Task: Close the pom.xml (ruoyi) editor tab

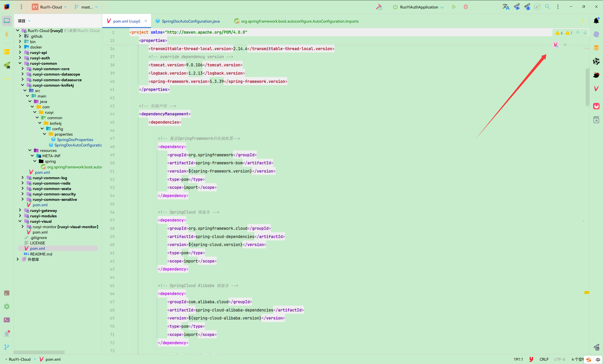Action: pyautogui.click(x=146, y=21)
